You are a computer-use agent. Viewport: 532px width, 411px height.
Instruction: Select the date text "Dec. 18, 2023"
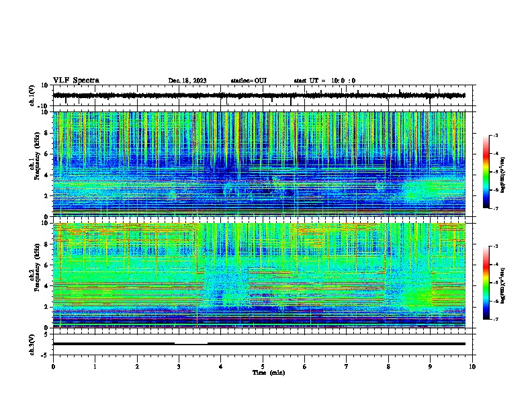pyautogui.click(x=187, y=81)
